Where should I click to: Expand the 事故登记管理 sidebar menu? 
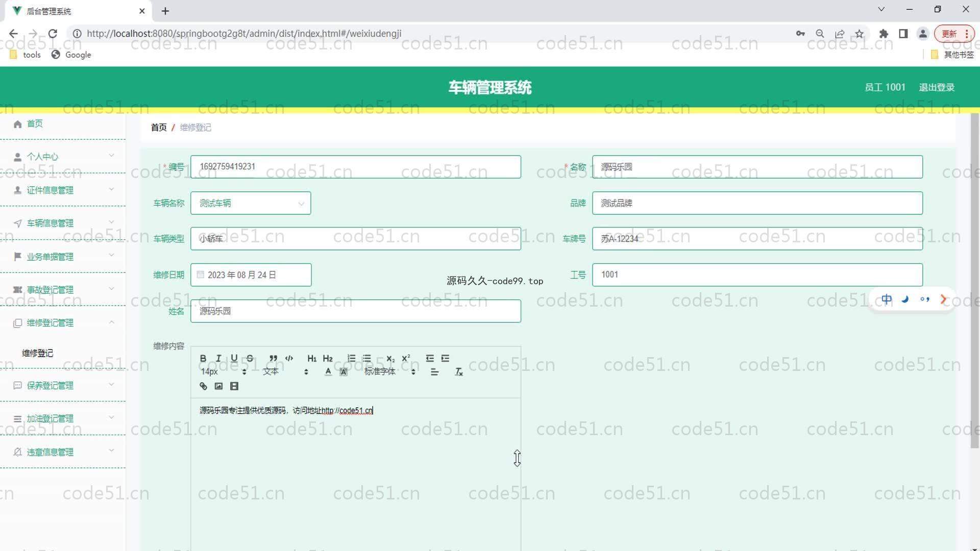pos(63,290)
